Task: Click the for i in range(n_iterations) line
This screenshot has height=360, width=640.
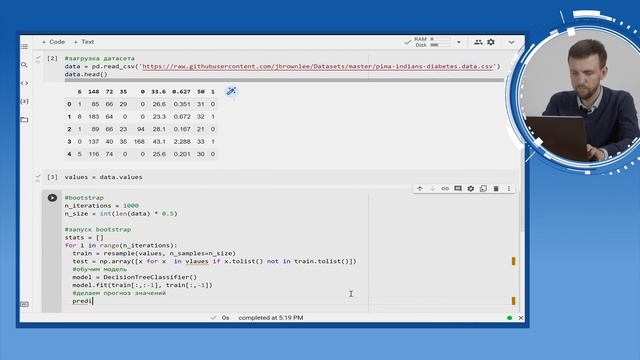Action: (x=121, y=245)
